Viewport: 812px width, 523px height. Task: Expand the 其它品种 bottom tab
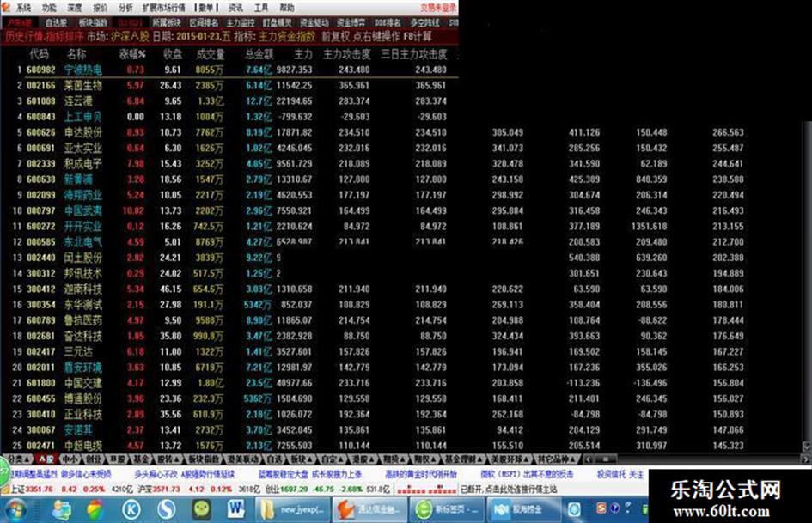pyautogui.click(x=557, y=459)
